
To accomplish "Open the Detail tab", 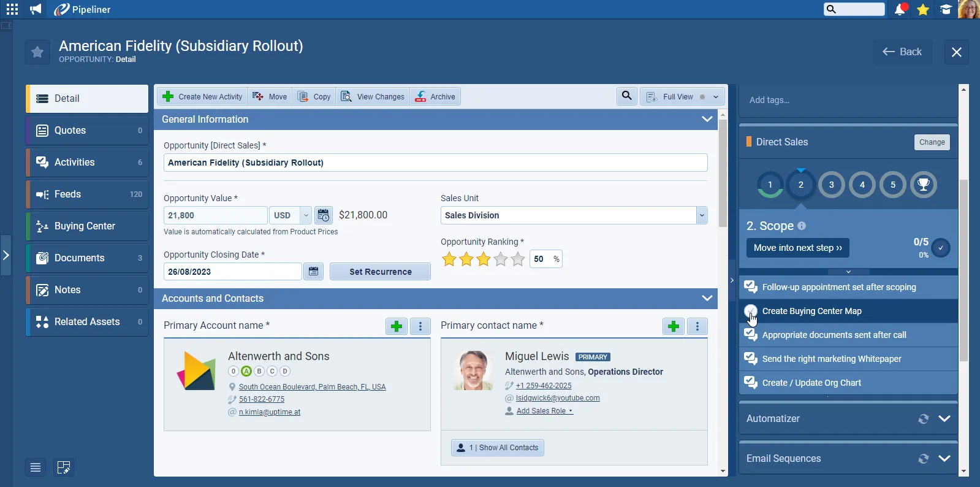I will [87, 99].
